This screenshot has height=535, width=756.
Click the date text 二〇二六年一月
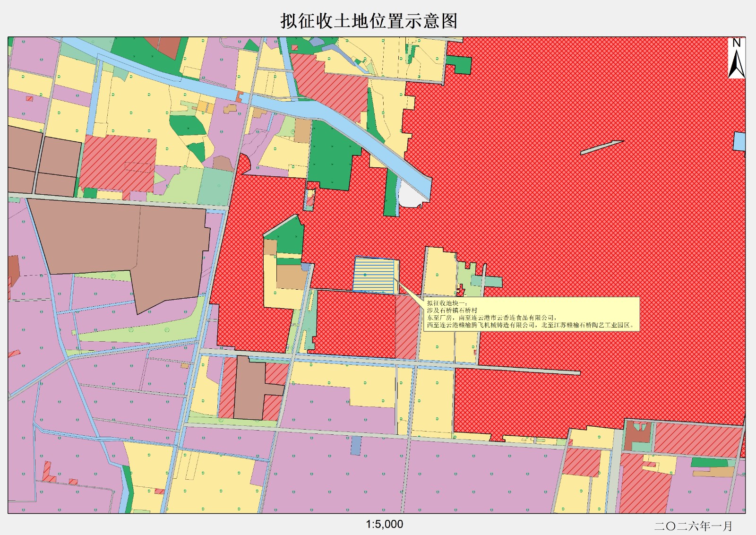point(693,526)
